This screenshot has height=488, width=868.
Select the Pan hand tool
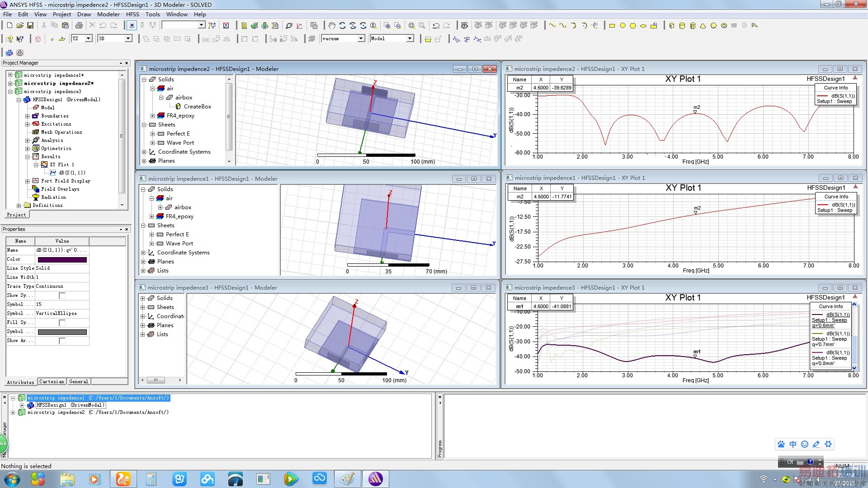(332, 26)
